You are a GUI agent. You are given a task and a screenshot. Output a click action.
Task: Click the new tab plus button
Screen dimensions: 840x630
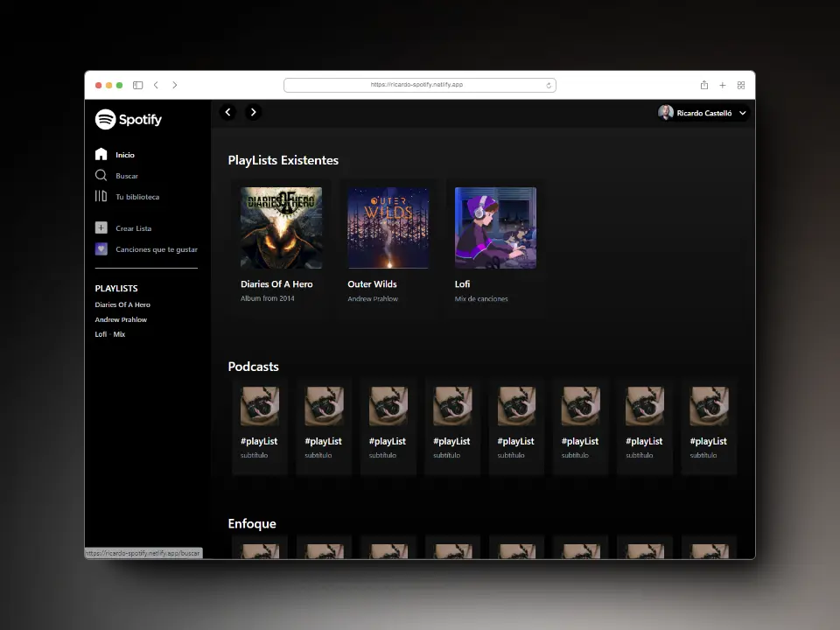pos(722,85)
